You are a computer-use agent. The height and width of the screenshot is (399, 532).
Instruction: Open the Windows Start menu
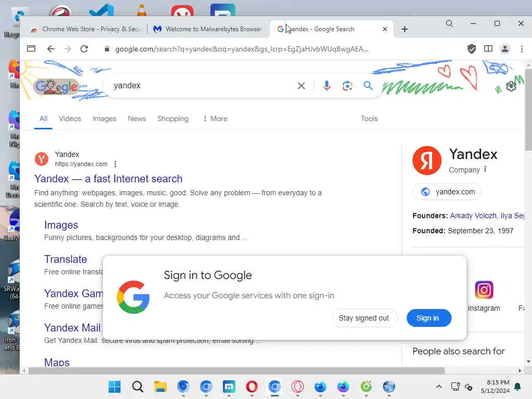click(114, 387)
